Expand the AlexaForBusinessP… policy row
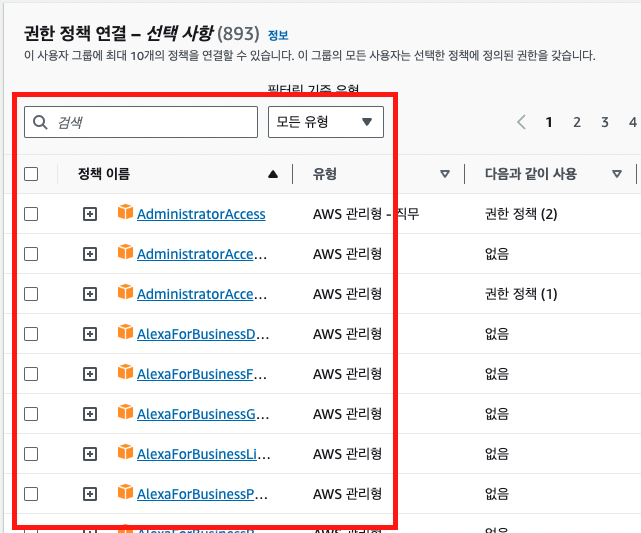The width and height of the screenshot is (641, 533). pos(90,495)
